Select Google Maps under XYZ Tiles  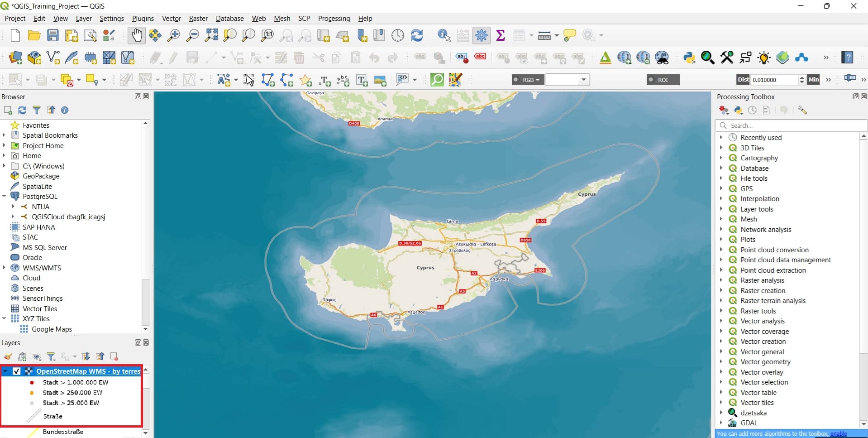click(52, 329)
